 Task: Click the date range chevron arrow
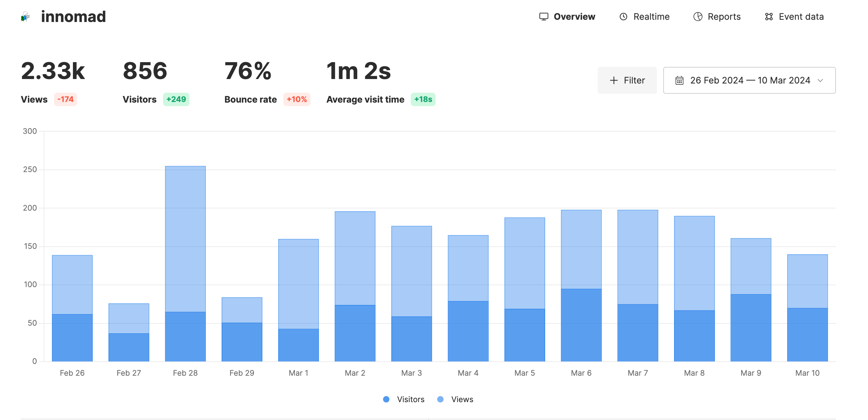(x=820, y=80)
